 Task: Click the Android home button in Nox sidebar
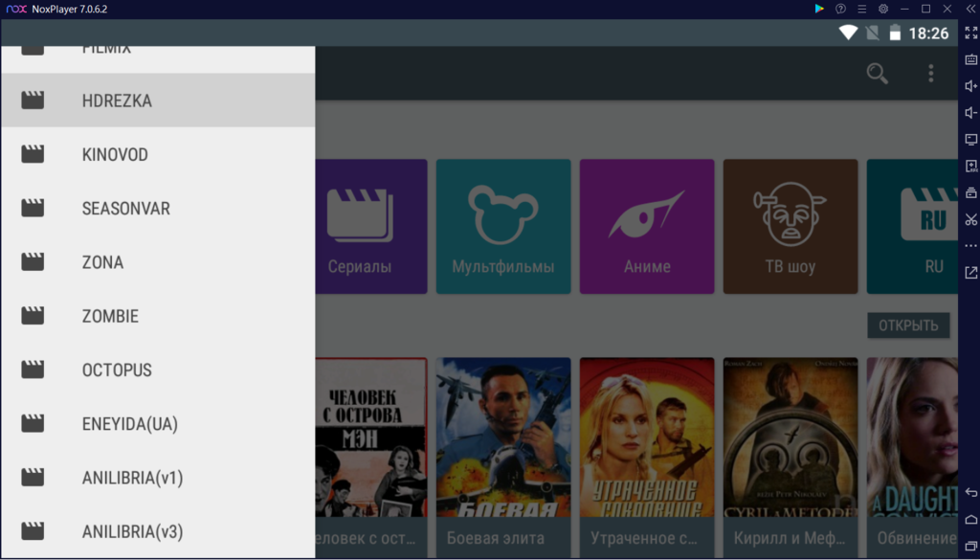[x=970, y=520]
